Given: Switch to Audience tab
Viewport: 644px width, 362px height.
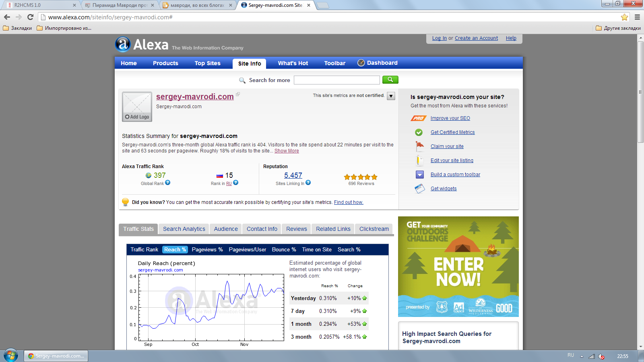Looking at the screenshot, I should [x=226, y=229].
